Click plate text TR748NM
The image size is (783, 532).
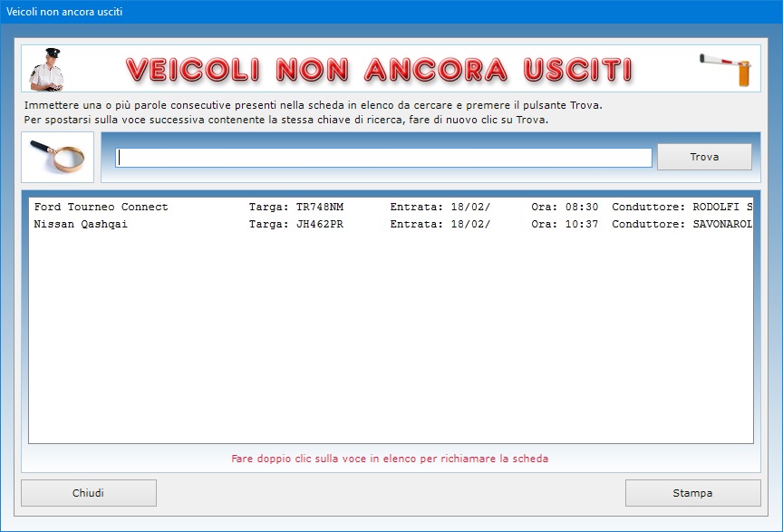pos(320,207)
